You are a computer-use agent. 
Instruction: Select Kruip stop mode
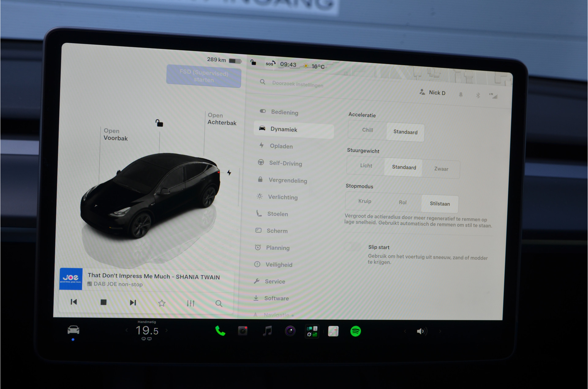click(x=364, y=201)
